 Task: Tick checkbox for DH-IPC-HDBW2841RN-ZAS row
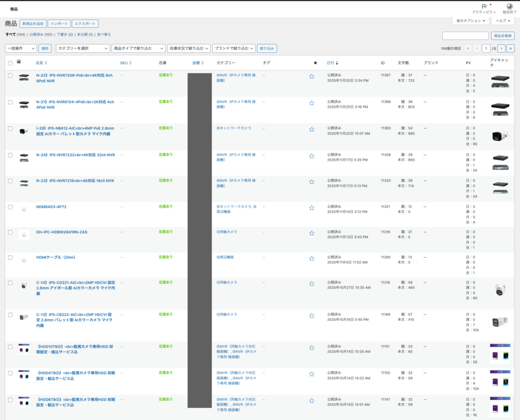click(x=10, y=232)
